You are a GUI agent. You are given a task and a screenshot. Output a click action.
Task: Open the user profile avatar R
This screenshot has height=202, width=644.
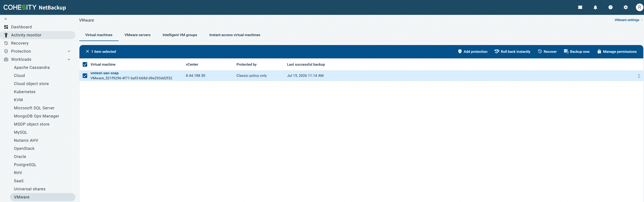coord(639,7)
